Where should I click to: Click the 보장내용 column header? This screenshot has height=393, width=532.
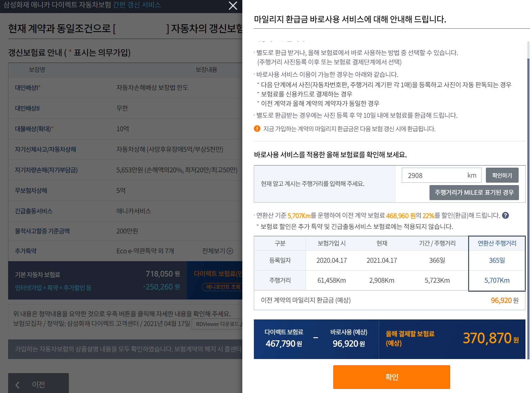[x=206, y=69]
